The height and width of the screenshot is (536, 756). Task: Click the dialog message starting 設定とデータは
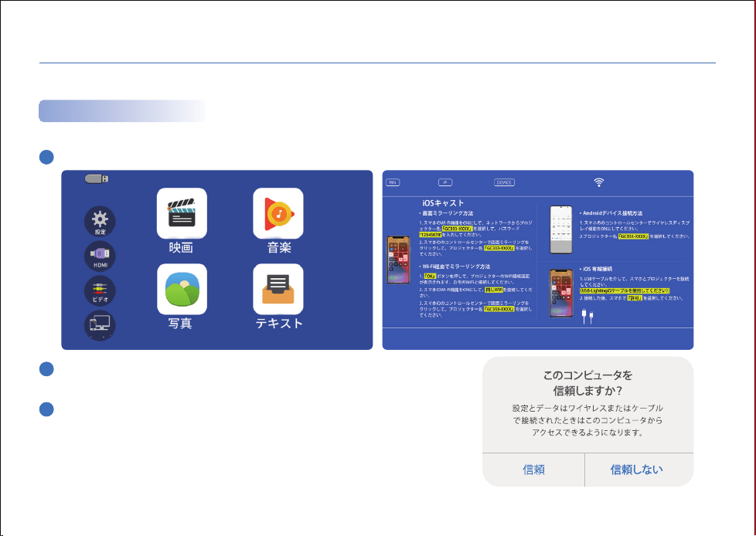(x=587, y=420)
